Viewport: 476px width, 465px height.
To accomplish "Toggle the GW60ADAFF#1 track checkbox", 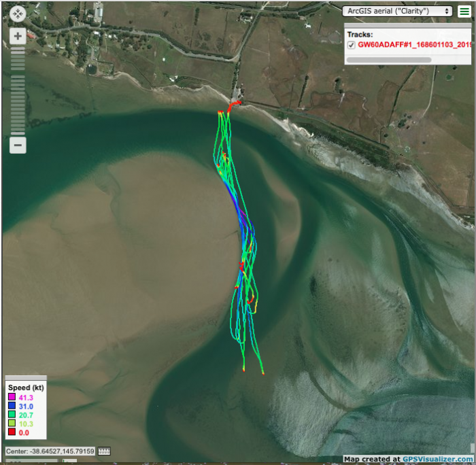I will click(x=351, y=45).
